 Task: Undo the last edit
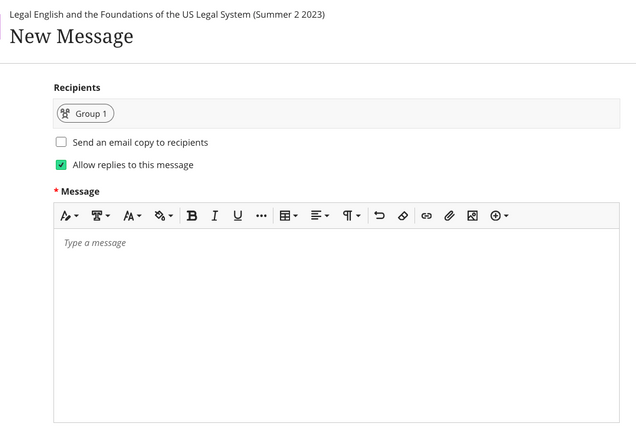point(379,216)
